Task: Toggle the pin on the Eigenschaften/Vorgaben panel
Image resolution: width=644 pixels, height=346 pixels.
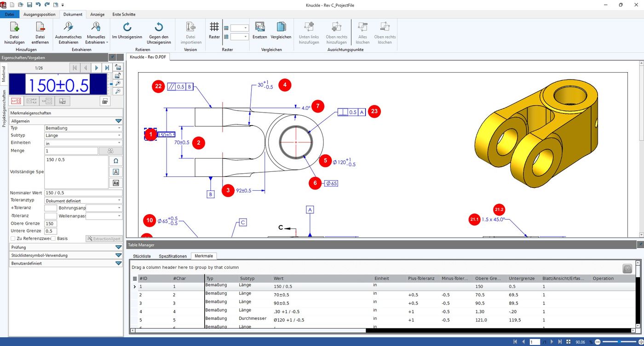Action: [112, 57]
